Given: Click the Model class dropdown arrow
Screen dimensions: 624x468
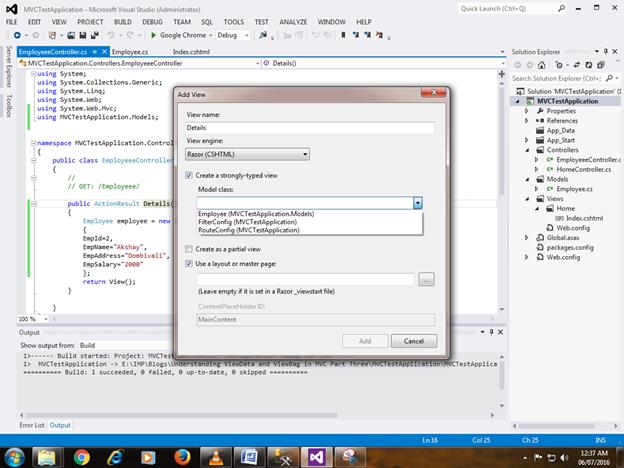Looking at the screenshot, I should pos(417,202).
